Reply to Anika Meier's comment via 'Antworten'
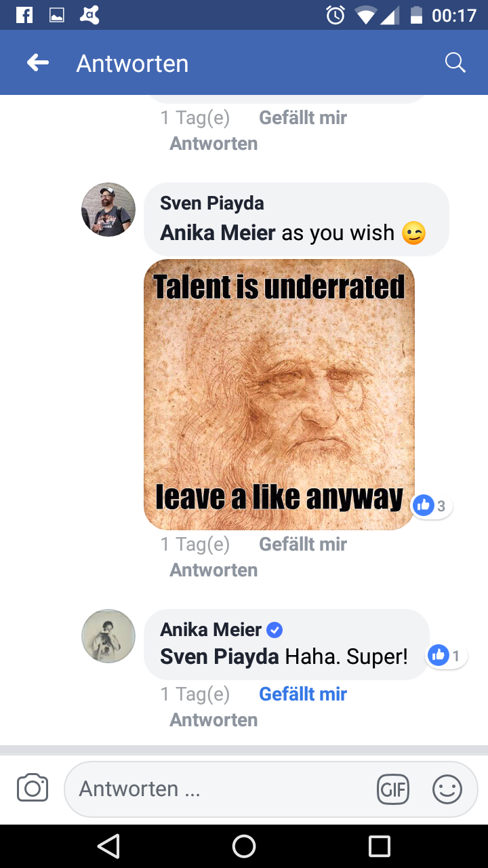This screenshot has width=488, height=868. [x=213, y=719]
